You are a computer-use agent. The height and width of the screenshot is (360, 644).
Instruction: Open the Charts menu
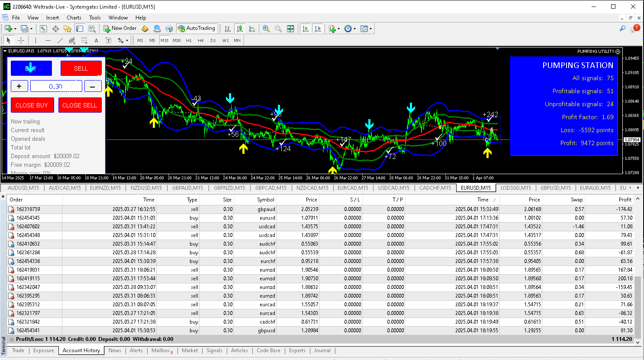(74, 18)
